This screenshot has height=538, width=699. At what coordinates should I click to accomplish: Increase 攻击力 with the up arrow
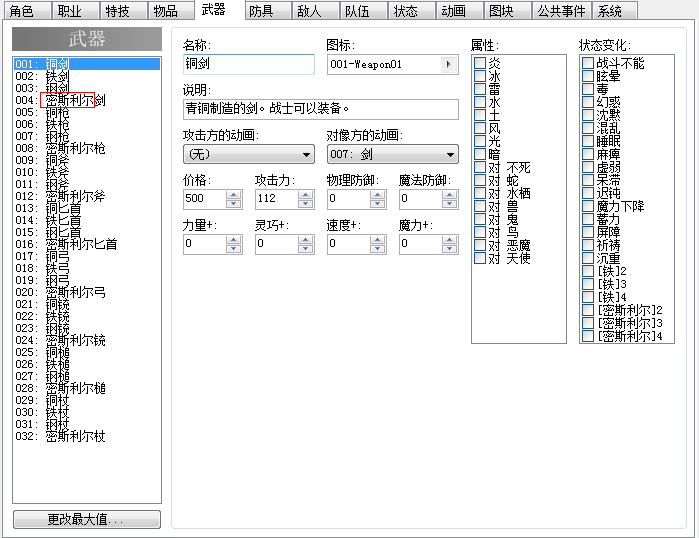pos(305,195)
